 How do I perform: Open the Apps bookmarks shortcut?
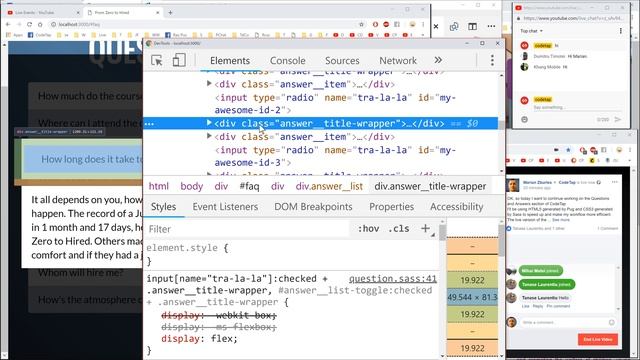pos(15,35)
